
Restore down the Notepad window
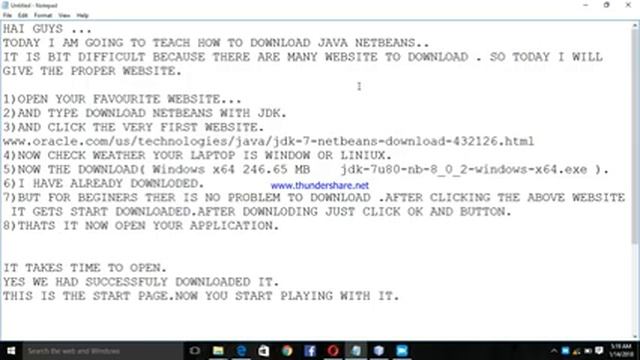click(x=607, y=5)
